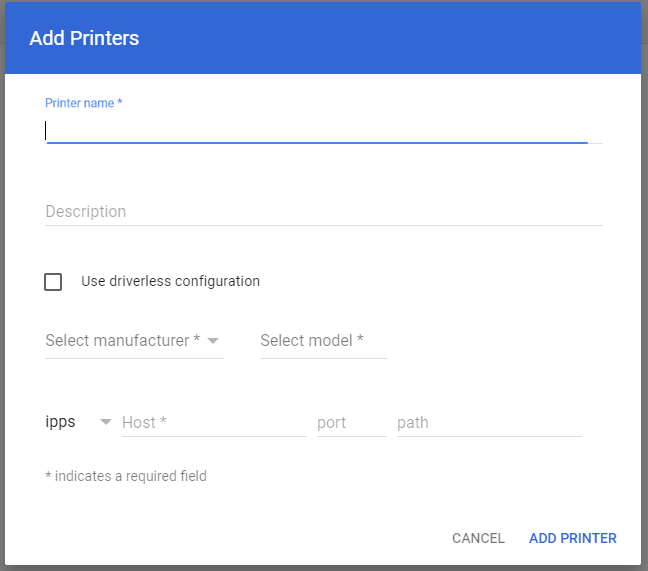This screenshot has width=648, height=571.
Task: Click the path input field
Action: point(488,423)
